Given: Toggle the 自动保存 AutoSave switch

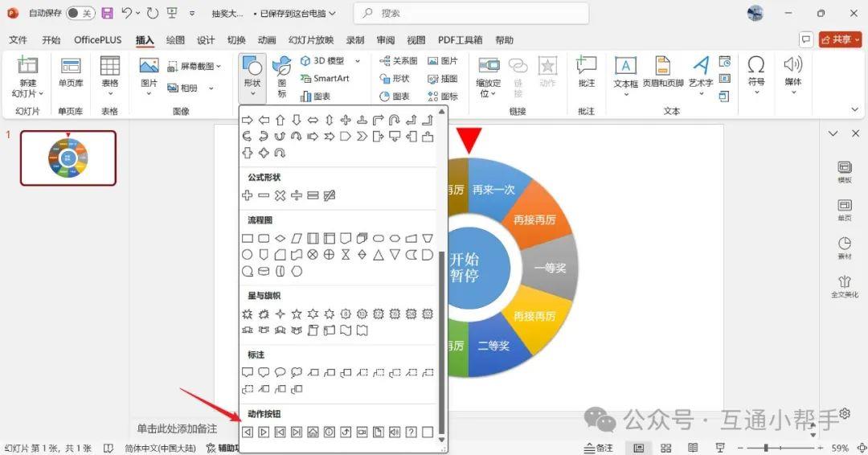Looking at the screenshot, I should pos(80,13).
